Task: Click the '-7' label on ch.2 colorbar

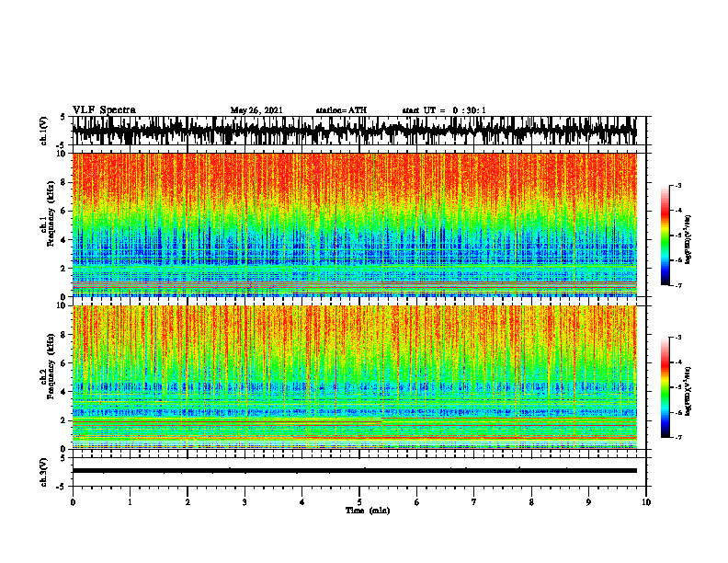Action: pyautogui.click(x=678, y=437)
